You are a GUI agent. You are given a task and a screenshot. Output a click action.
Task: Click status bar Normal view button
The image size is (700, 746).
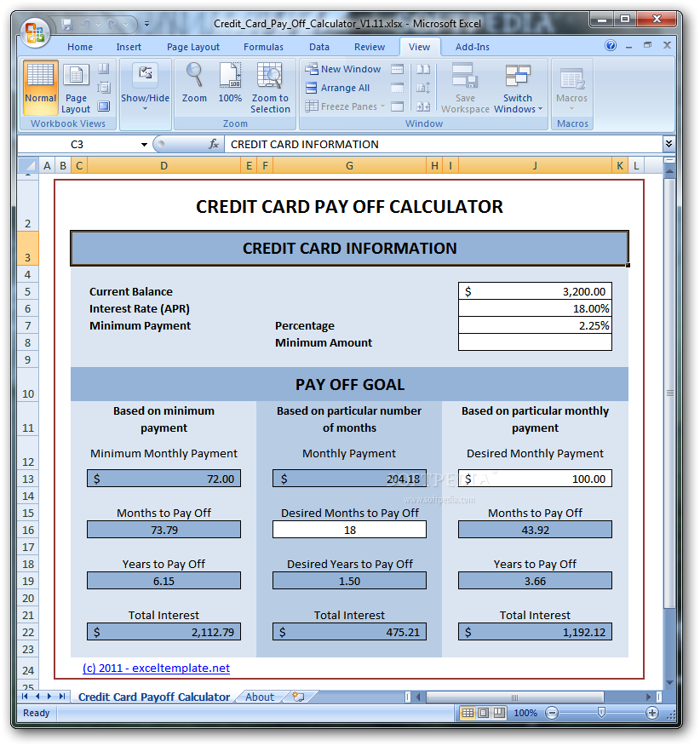468,713
